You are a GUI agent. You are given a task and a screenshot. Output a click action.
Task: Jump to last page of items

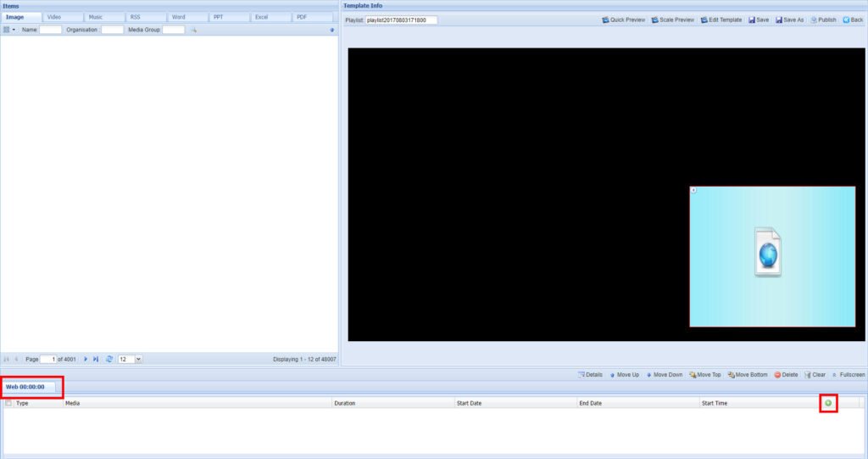point(96,360)
